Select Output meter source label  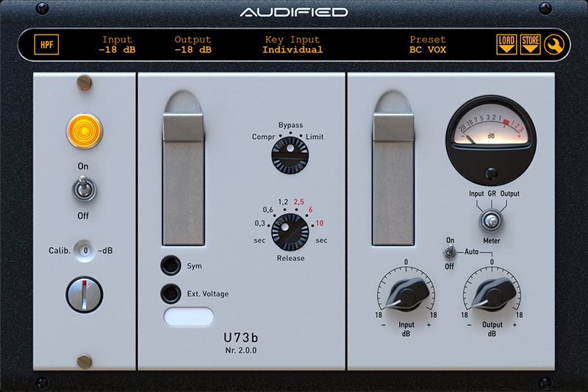[510, 193]
